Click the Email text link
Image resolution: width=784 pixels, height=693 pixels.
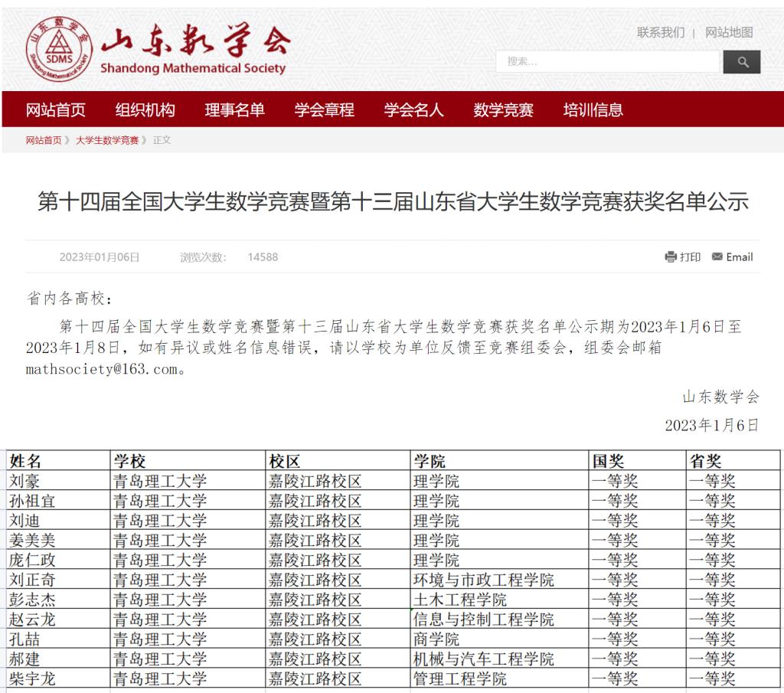click(740, 257)
